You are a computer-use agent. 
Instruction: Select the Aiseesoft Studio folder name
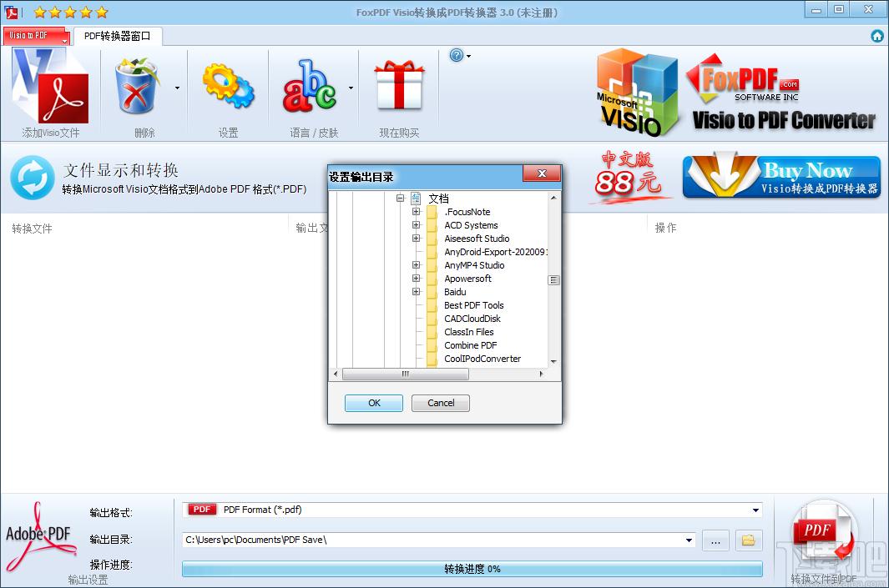(x=477, y=239)
